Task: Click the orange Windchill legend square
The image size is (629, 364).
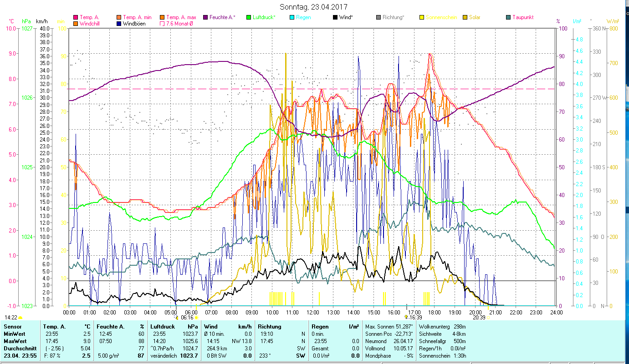Action: (76, 24)
